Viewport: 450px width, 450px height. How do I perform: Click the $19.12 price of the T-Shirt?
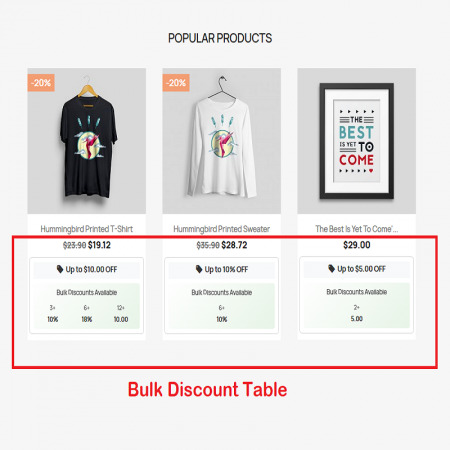click(x=99, y=245)
